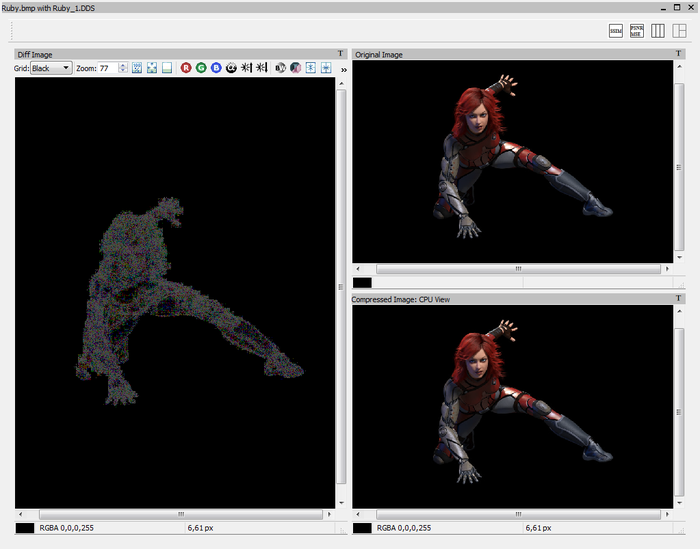The image size is (700, 549).
Task: Click the last Diff toolbar icon before overflow
Action: [x=326, y=68]
